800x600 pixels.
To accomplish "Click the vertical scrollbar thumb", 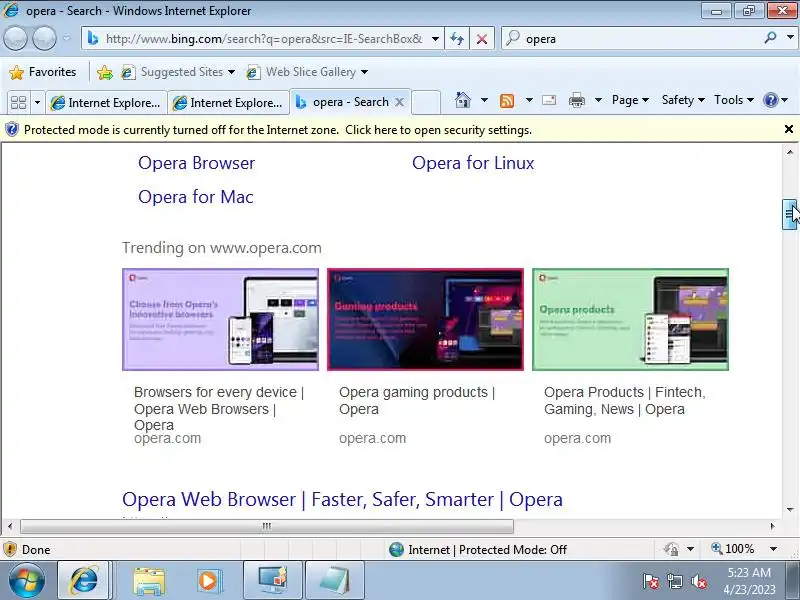I will pyautogui.click(x=790, y=215).
